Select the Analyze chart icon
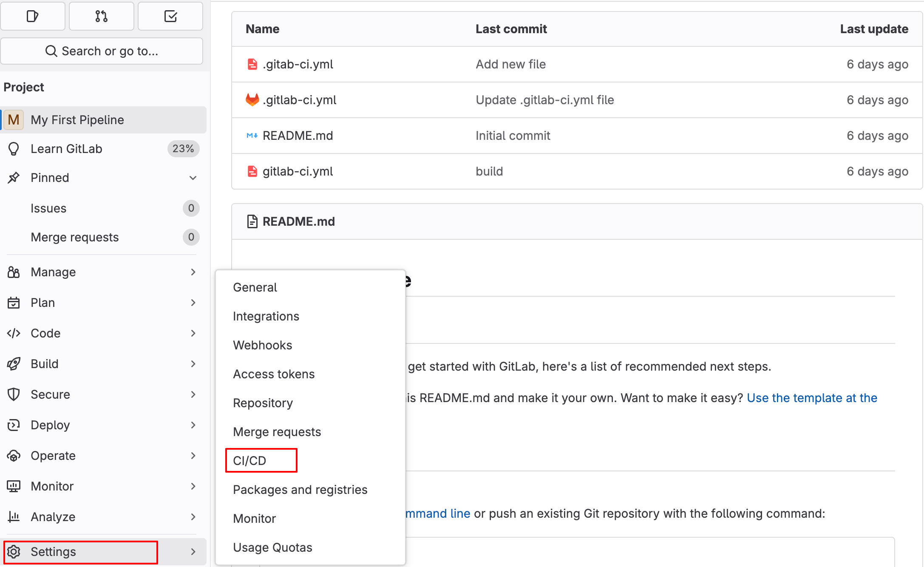The width and height of the screenshot is (924, 567). coord(14,516)
